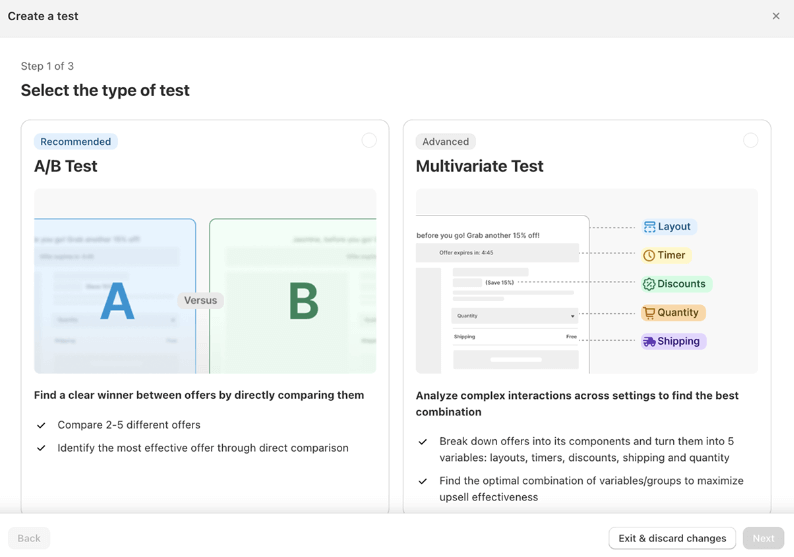Viewport: 794px width, 557px height.
Task: Click the large letter B offer panel
Action: click(x=302, y=300)
